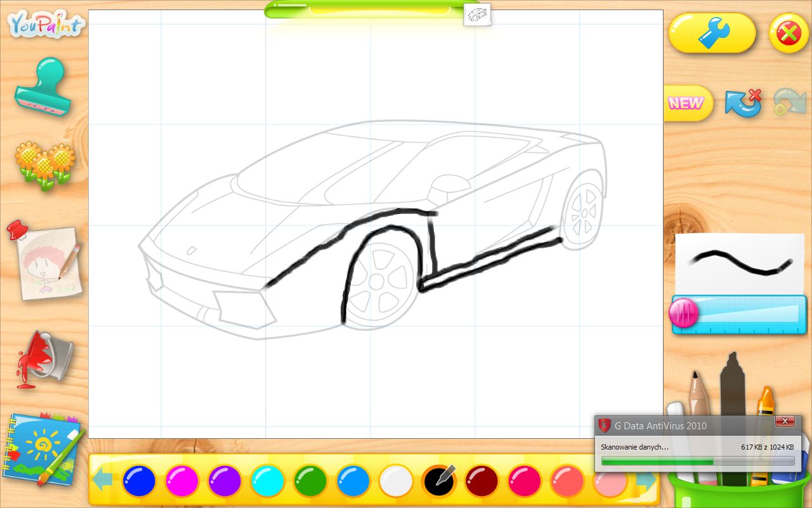Open settings with the wrench button
This screenshot has width=812, height=508.
click(x=712, y=33)
